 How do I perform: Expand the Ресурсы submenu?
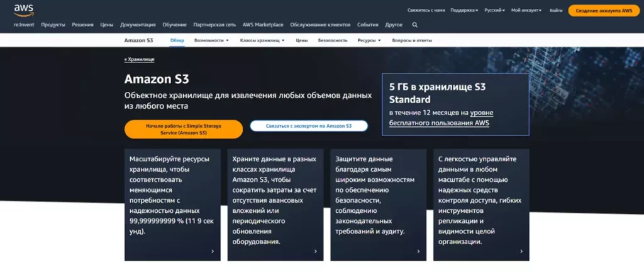coord(369,40)
